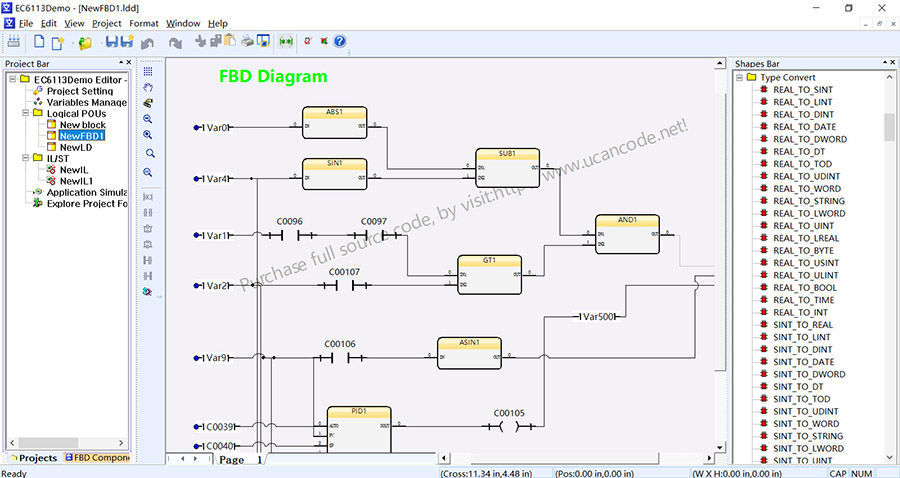This screenshot has height=478, width=900.
Task: Click the red check toolbar icon
Action: click(x=308, y=41)
